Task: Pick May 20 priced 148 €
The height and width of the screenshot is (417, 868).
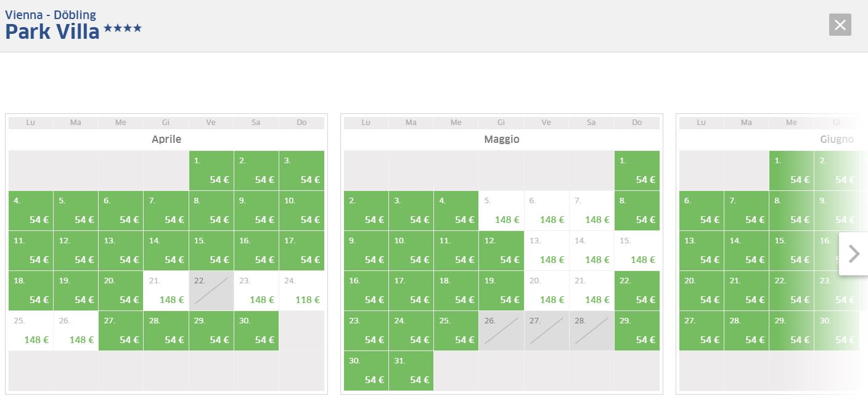Action: pyautogui.click(x=546, y=291)
